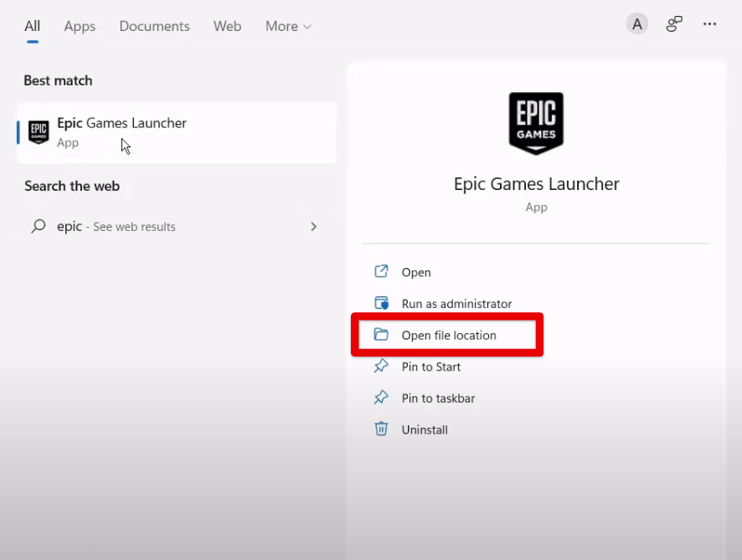Viewport: 742px width, 560px height.
Task: Open the Apps search tab
Action: 80,27
